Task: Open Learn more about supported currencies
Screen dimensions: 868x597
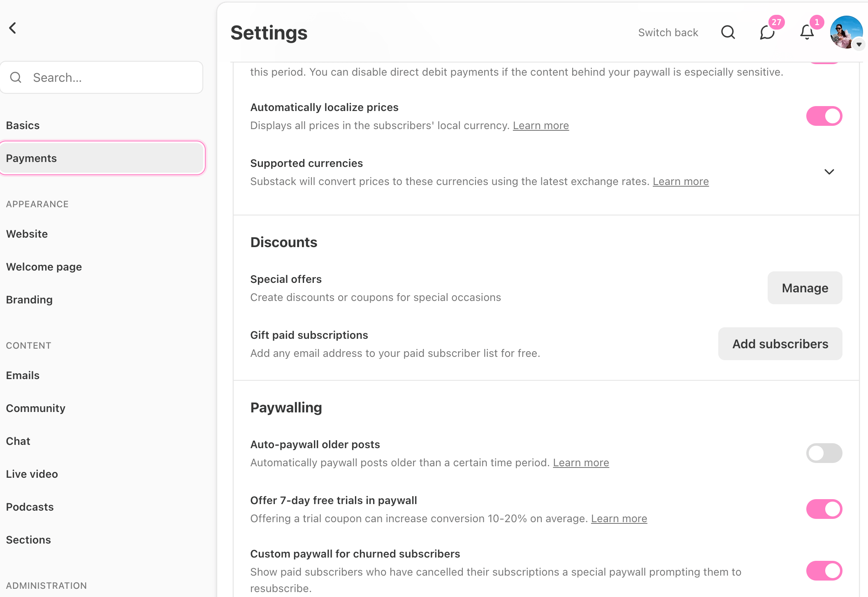Action: tap(680, 181)
